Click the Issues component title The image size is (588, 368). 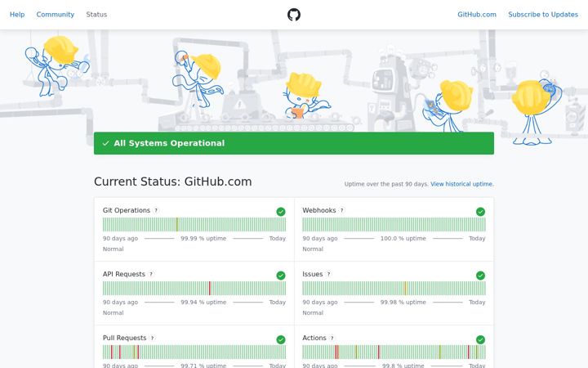312,274
